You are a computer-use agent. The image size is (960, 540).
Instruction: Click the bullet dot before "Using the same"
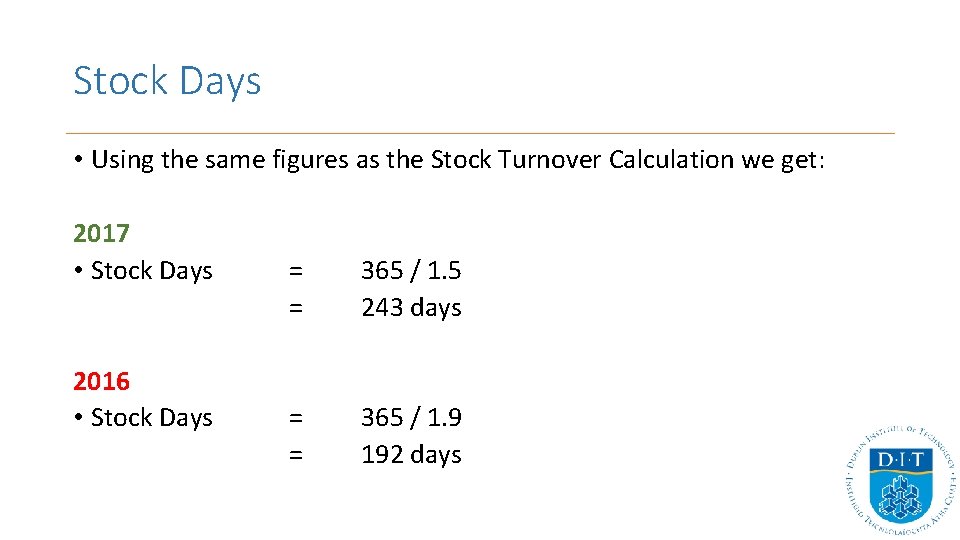(77, 161)
